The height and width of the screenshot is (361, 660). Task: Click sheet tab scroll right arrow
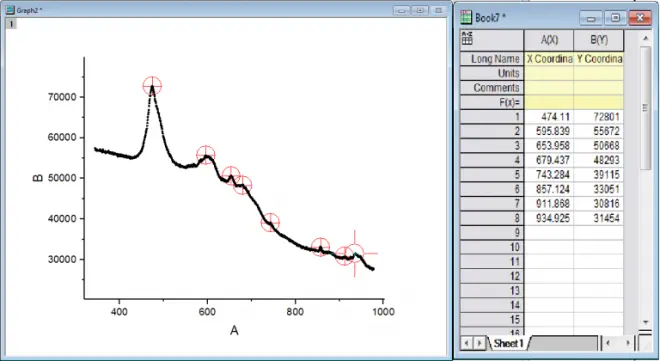[x=479, y=343]
